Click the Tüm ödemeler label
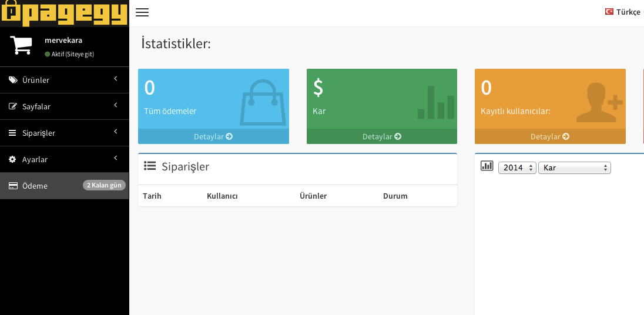Screen dimensions: 644x315 pyautogui.click(x=170, y=111)
